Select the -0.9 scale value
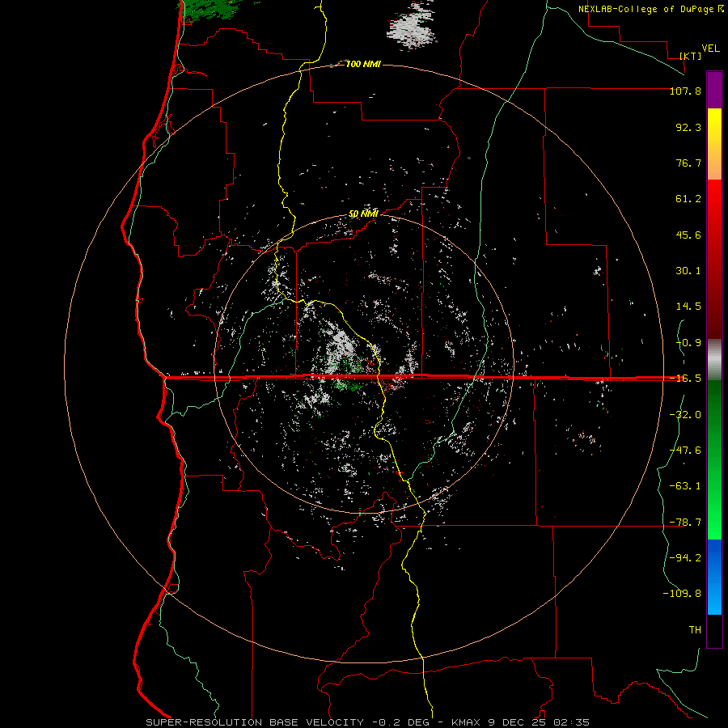Viewport: 728px width, 728px height. tap(688, 343)
